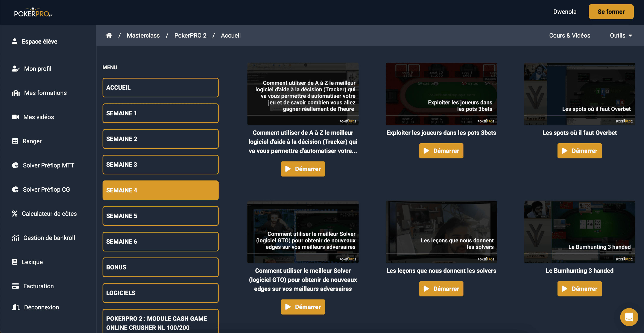Image resolution: width=644 pixels, height=333 pixels.
Task: Click the Déconnexion door icon
Action: point(15,307)
